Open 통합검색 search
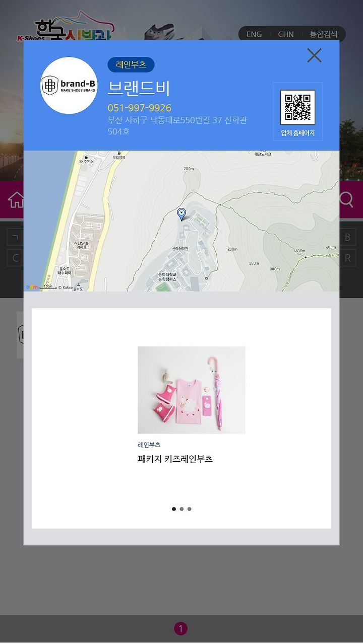This screenshot has height=644, width=363. [324, 34]
